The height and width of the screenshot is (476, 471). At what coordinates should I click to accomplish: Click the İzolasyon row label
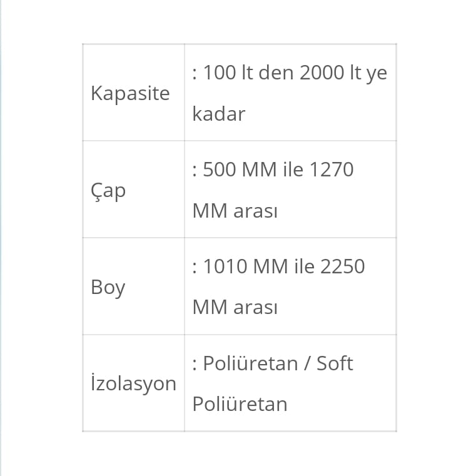pos(133,383)
